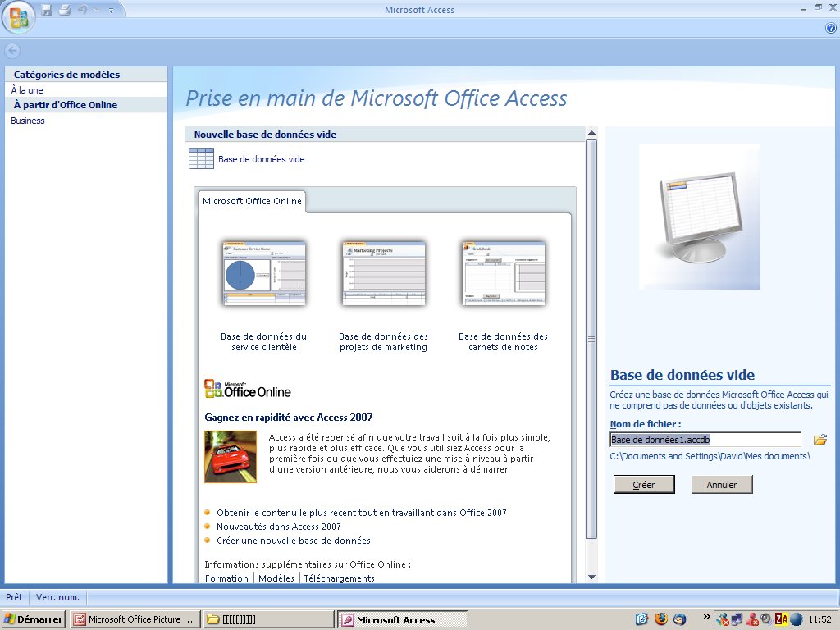Choose the 'carnets de notes' database template thumbnail
840x630 pixels.
coord(503,273)
